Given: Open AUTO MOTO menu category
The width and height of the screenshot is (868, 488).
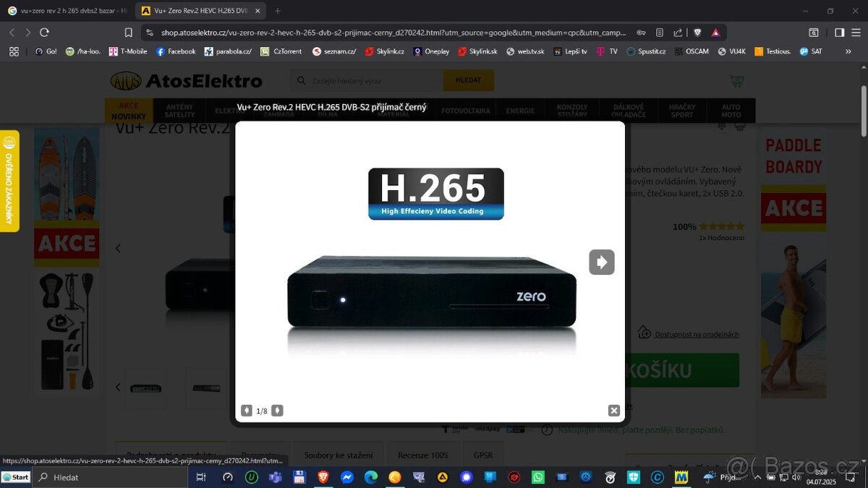Looking at the screenshot, I should [731, 111].
